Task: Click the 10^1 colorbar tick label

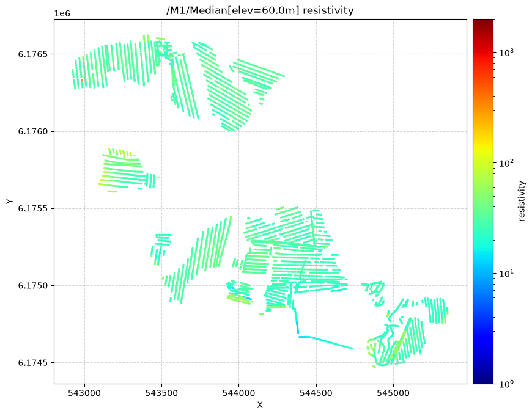Action: point(507,273)
